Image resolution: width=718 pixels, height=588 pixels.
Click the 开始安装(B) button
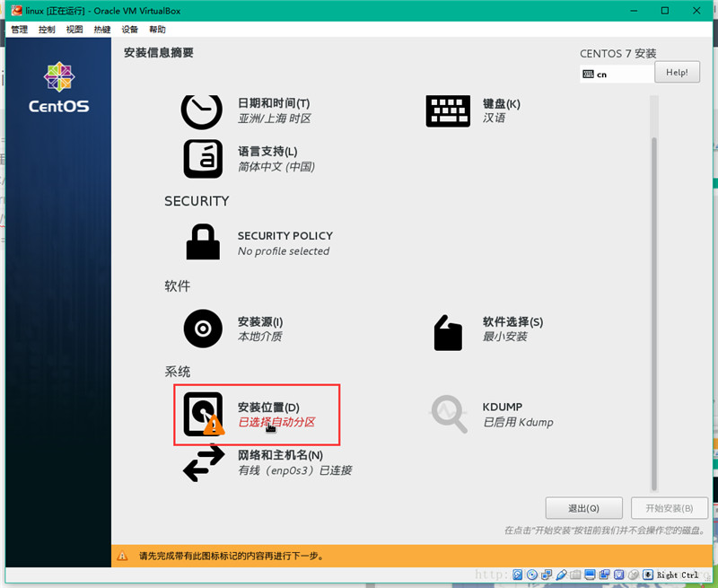tap(669, 508)
